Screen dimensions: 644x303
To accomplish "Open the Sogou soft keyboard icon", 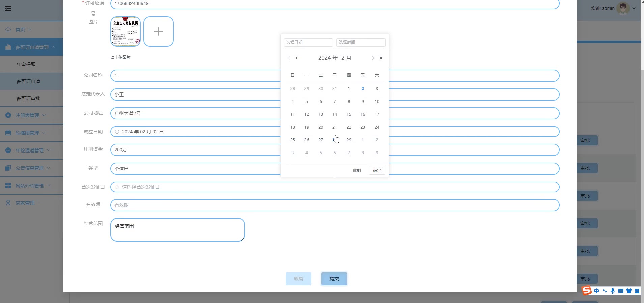I will [x=621, y=291].
